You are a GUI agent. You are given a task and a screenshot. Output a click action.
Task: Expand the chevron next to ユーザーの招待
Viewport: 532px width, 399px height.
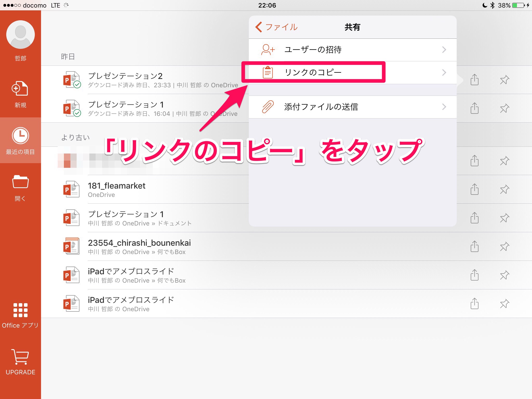(x=444, y=50)
